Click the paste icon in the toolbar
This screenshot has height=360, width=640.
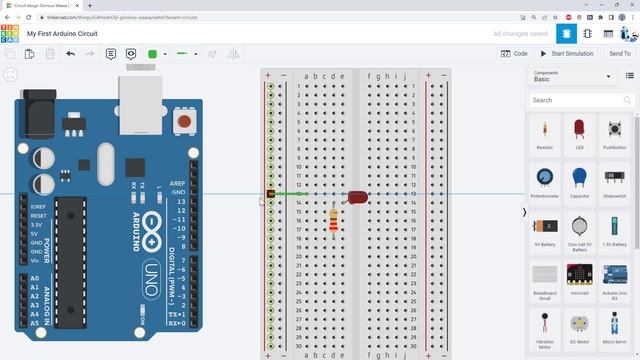(x=29, y=54)
